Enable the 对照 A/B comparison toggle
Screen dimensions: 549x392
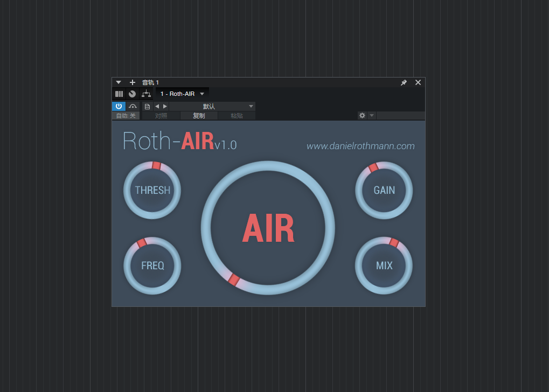click(160, 115)
